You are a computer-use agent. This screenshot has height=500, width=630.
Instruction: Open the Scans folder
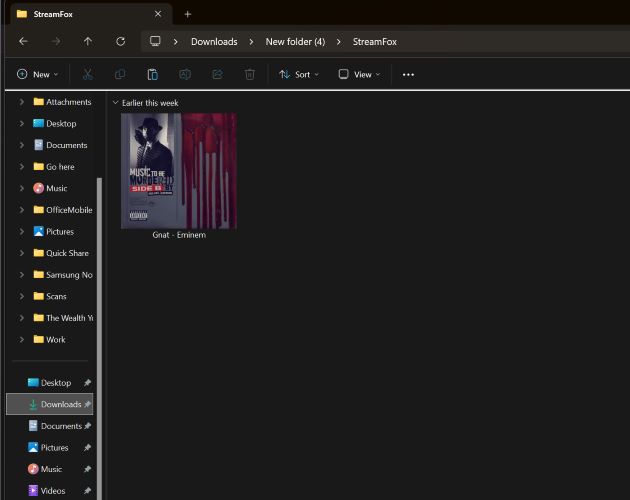50,297
